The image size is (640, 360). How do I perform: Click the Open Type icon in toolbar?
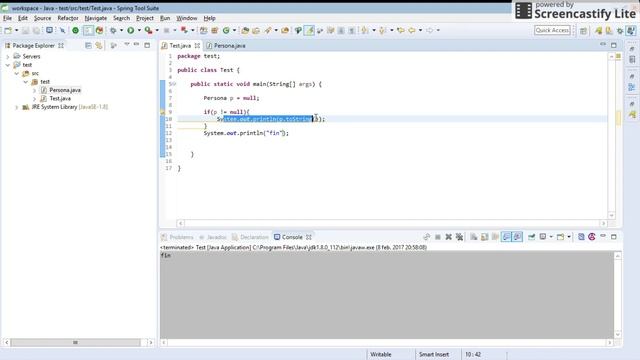245,30
